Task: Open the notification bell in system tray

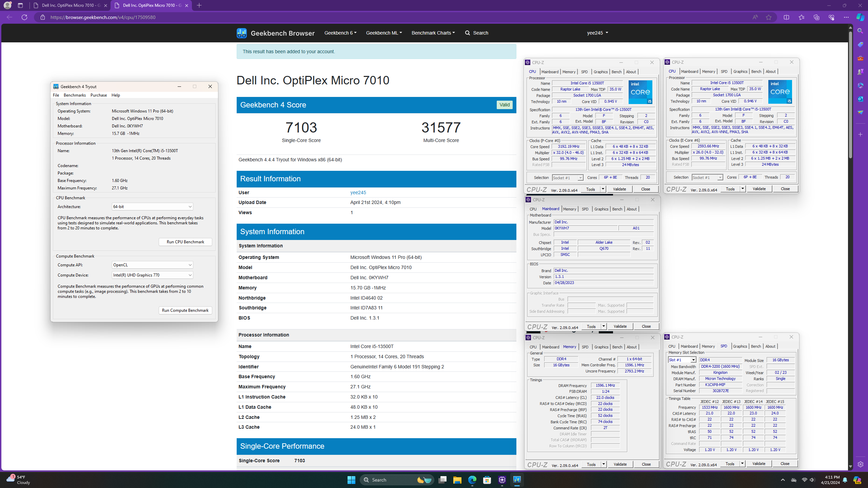Action: point(845,480)
